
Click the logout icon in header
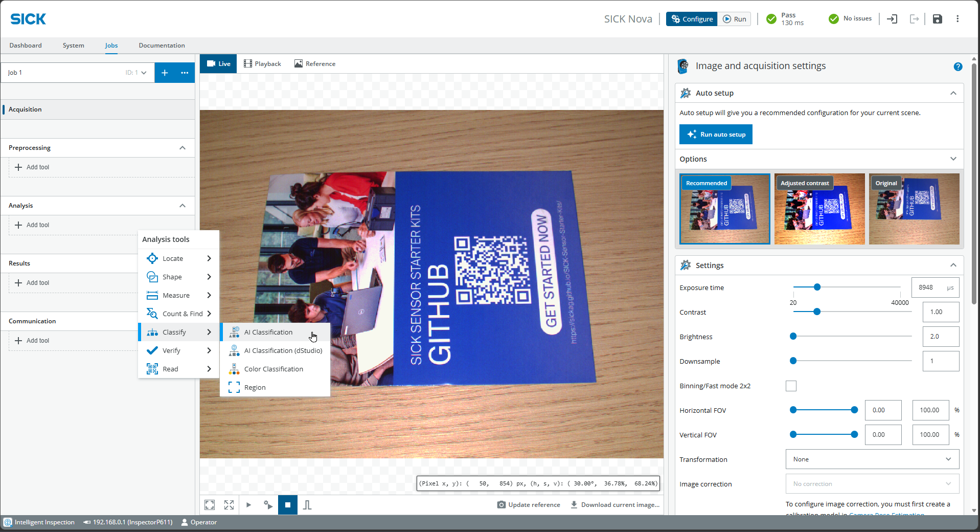point(915,19)
